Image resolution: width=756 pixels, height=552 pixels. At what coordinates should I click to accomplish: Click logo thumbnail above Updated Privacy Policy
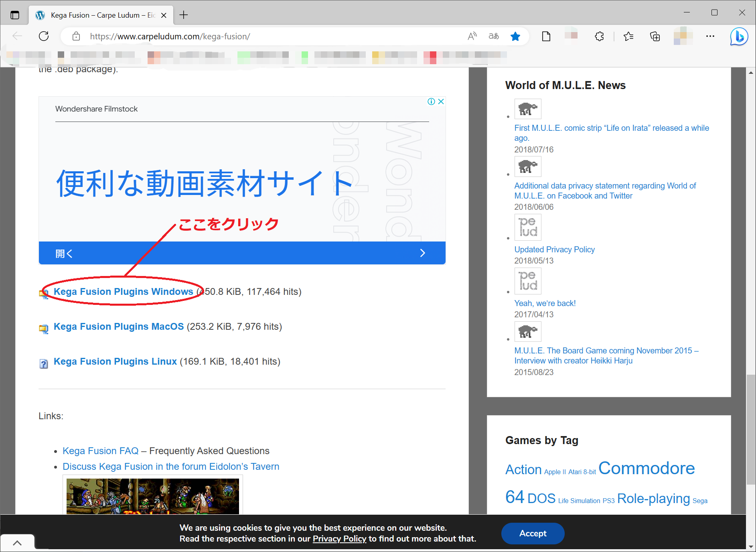(x=528, y=227)
